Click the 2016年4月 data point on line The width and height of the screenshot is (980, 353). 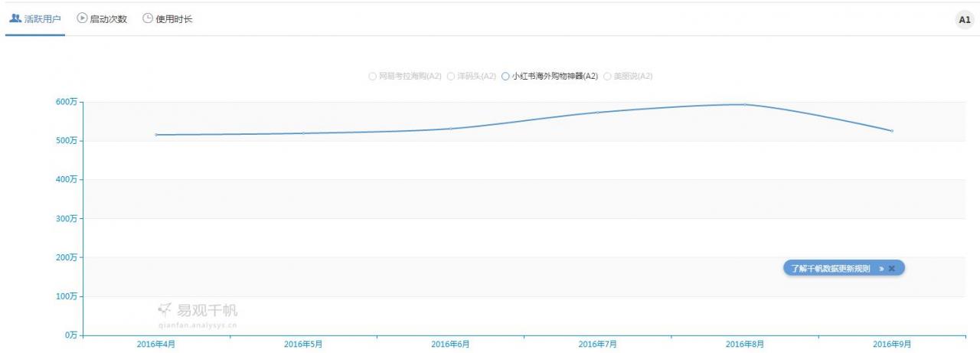point(156,135)
